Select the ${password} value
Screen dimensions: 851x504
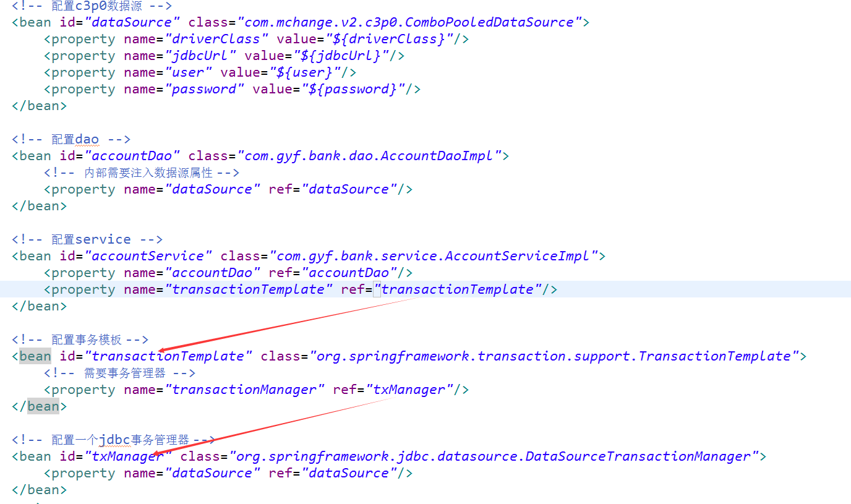tap(353, 89)
